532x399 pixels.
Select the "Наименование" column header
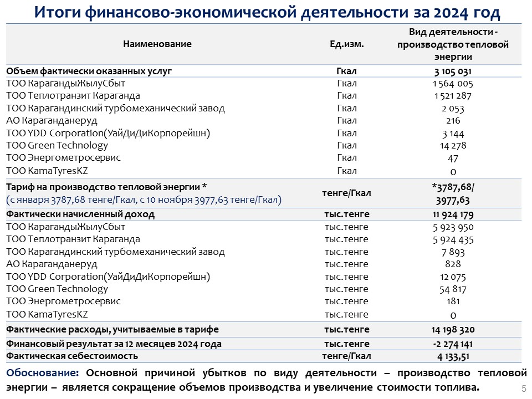pyautogui.click(x=157, y=44)
